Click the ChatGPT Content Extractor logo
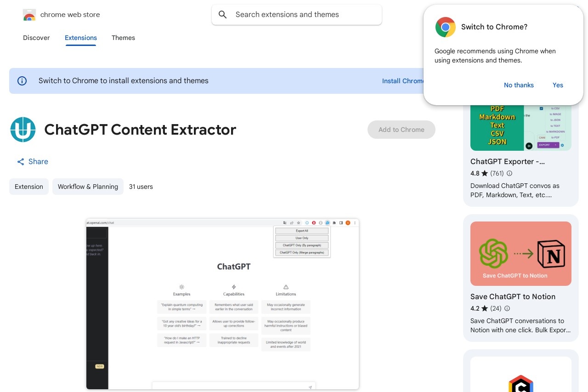The height and width of the screenshot is (392, 588). (x=23, y=130)
